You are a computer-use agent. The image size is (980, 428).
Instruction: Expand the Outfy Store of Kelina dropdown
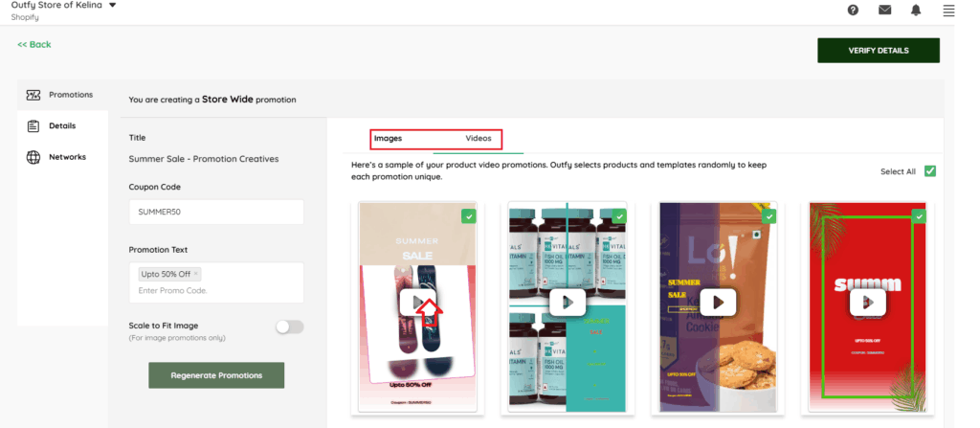pos(113,5)
